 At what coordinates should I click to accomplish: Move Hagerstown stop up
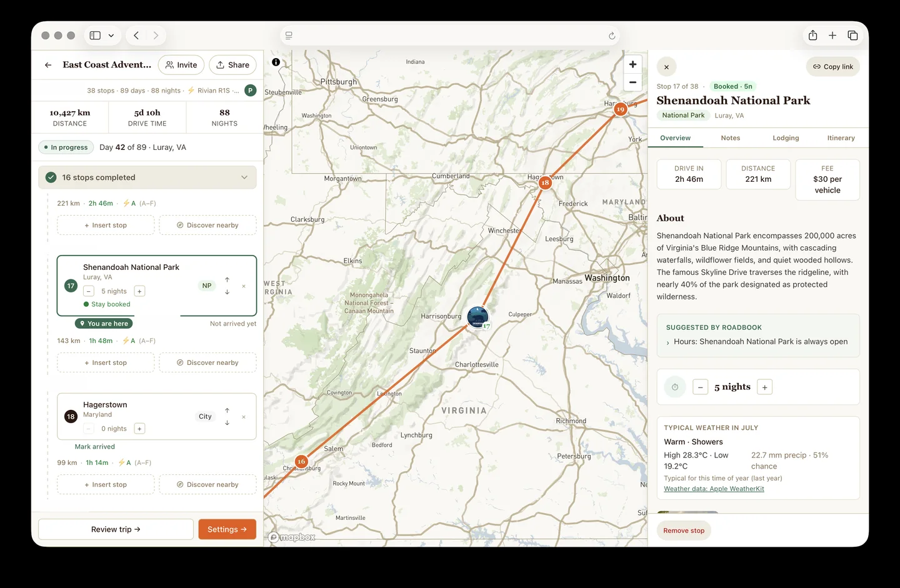(x=227, y=411)
